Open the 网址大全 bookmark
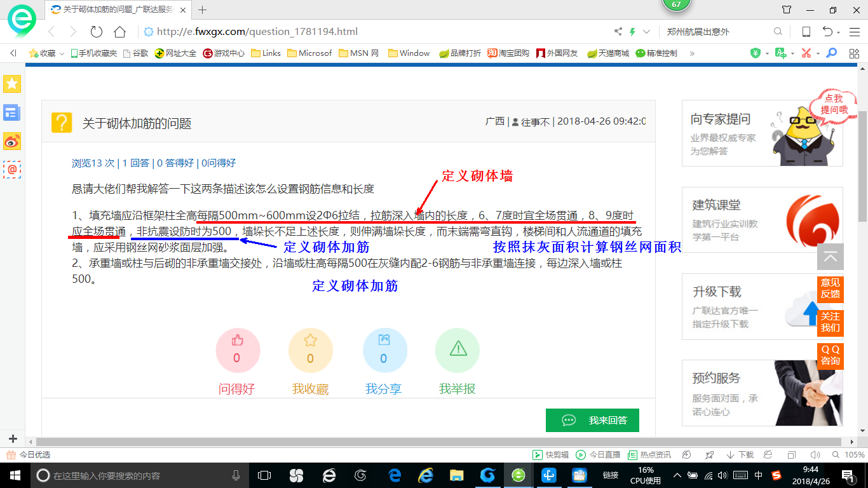This screenshot has height=488, width=868. 176,53
